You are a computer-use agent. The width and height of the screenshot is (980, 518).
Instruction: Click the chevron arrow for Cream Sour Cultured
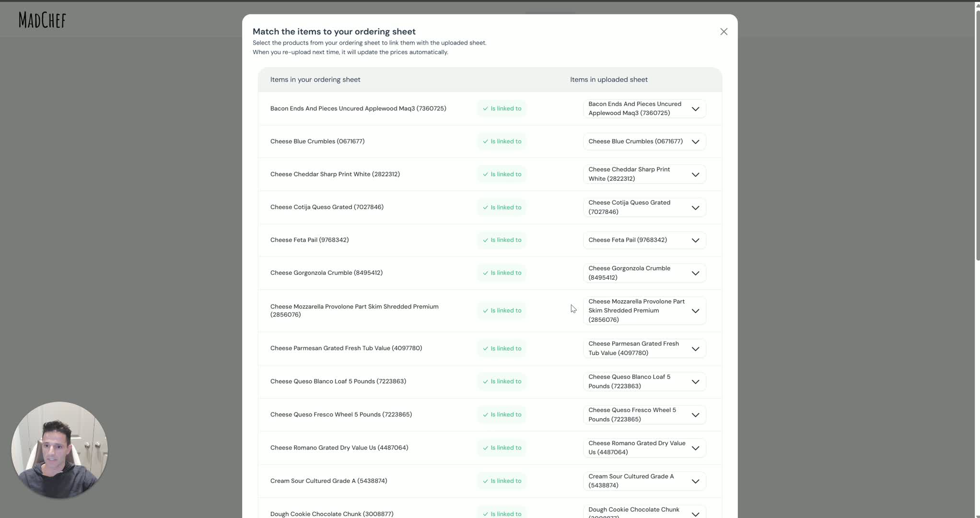[695, 481]
